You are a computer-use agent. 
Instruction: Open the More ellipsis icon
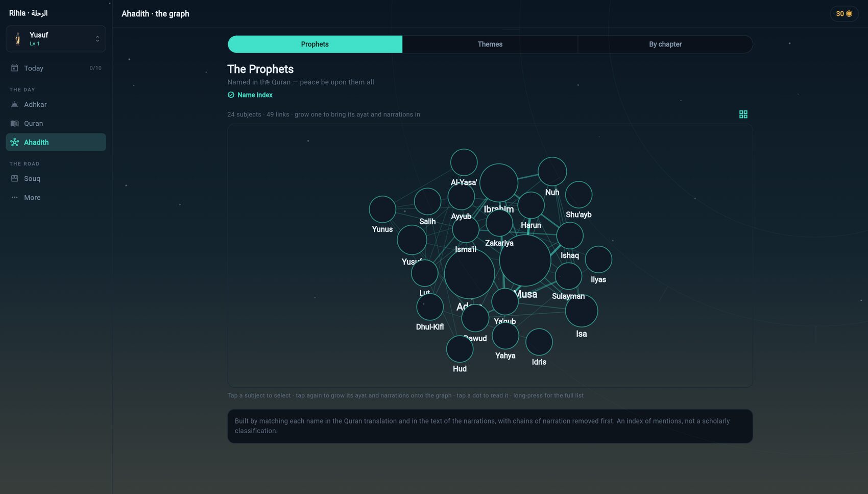click(15, 197)
